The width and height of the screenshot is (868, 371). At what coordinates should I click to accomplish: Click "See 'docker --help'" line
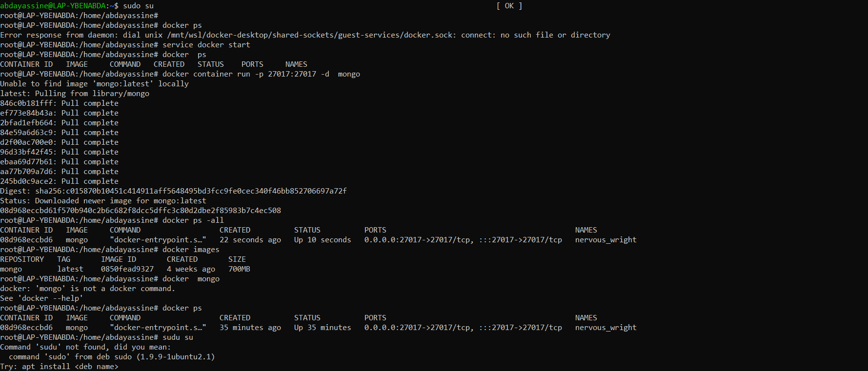pyautogui.click(x=41, y=298)
